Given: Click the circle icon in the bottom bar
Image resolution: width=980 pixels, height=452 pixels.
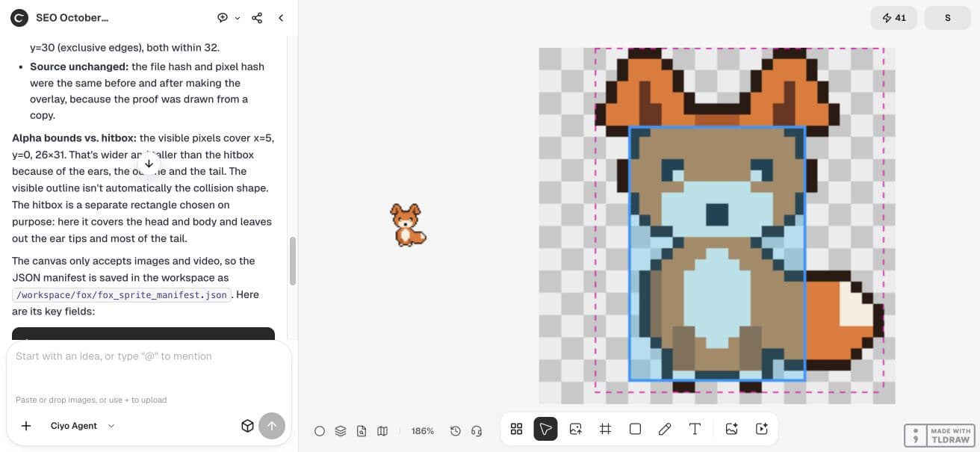Looking at the screenshot, I should point(320,431).
